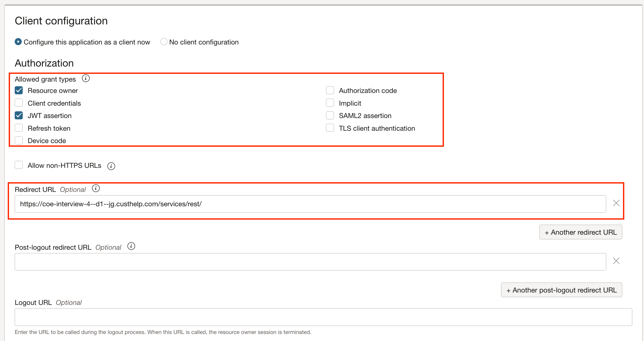Open the Post-logout redirect URL info tooltip
This screenshot has width=644, height=341.
(131, 246)
